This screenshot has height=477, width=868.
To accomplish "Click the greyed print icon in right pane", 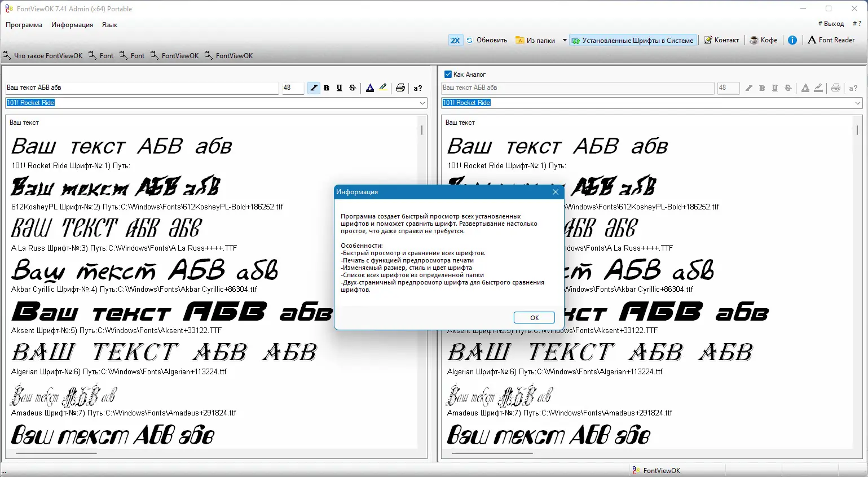I will click(836, 88).
